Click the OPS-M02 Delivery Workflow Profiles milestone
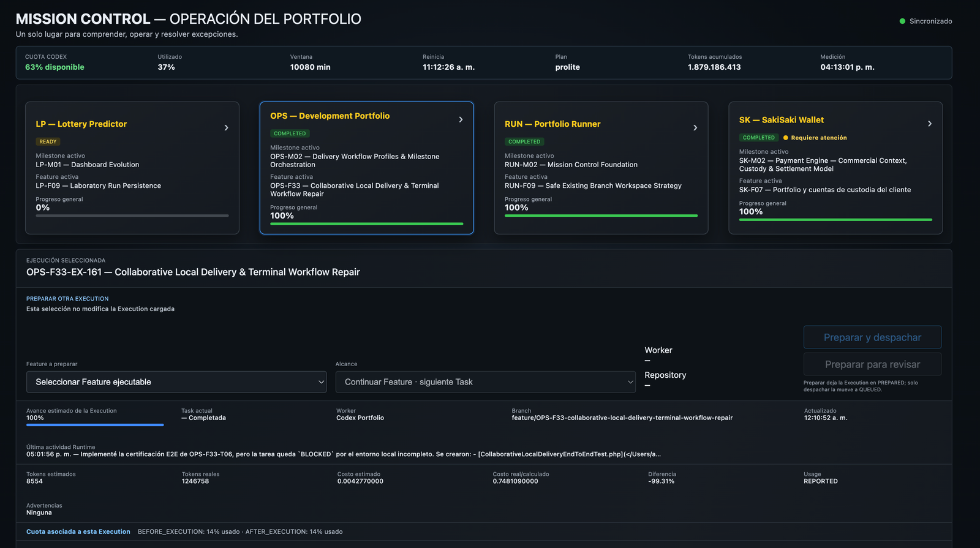This screenshot has height=548, width=980. (x=355, y=160)
